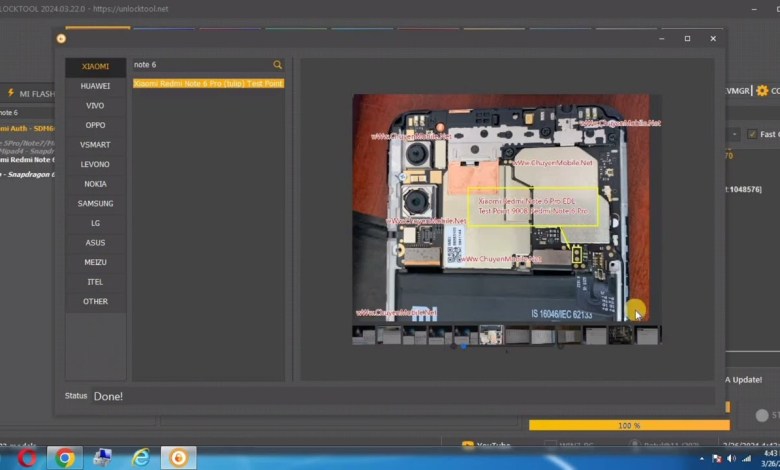This screenshot has width=780, height=470.
Task: Switch to the VIVO brand tab
Action: pos(96,105)
